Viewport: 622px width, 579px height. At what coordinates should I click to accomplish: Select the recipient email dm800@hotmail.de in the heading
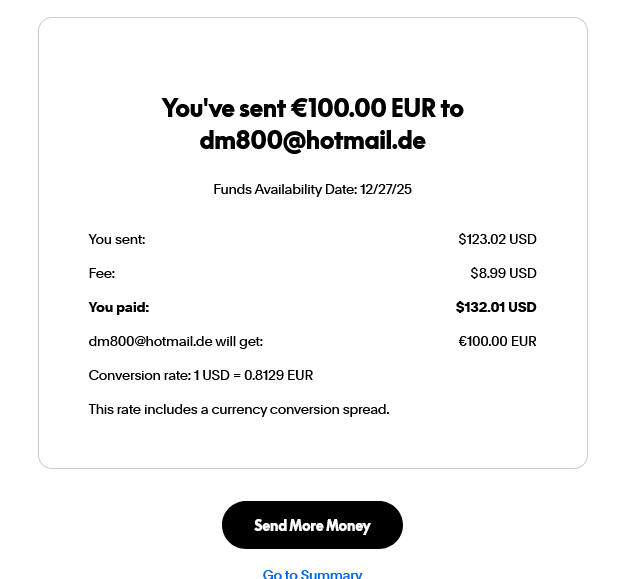[313, 140]
